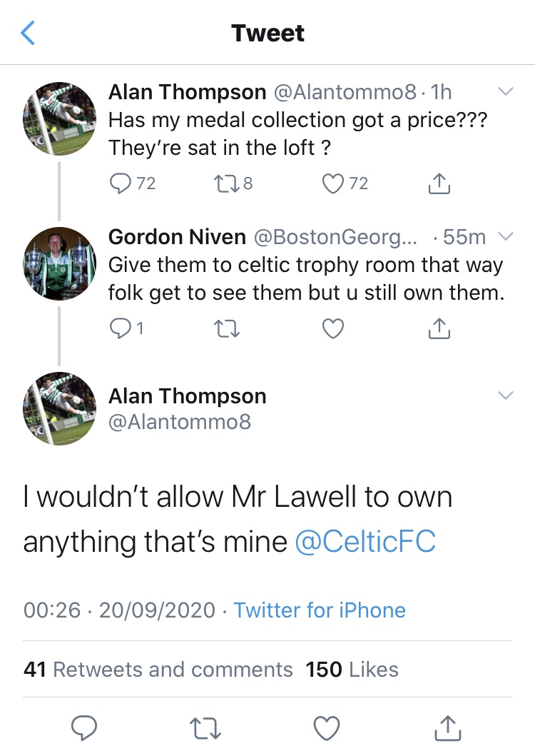Viewport: 535px width, 756px height.
Task: Like Gordon Niven's trophy room tweet
Action: click(333, 328)
